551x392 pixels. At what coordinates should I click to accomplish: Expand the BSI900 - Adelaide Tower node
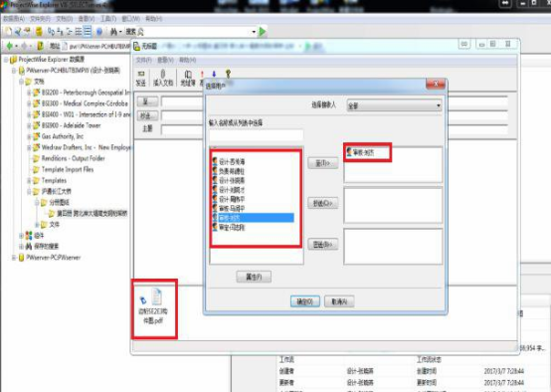(29, 125)
